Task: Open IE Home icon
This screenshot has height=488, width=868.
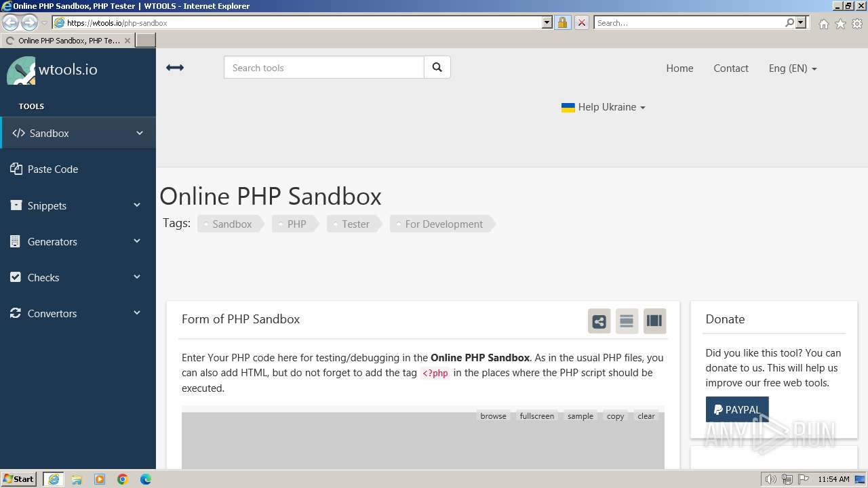Action: coord(823,24)
